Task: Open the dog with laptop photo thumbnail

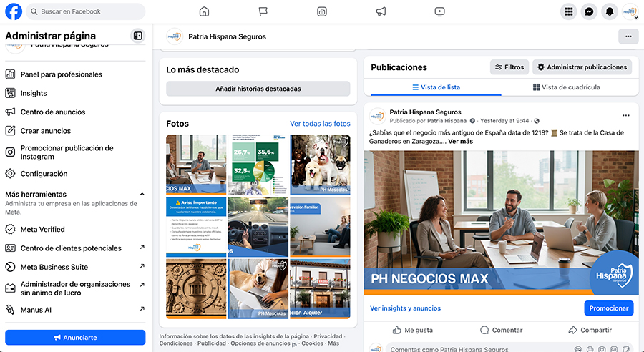Action: 258,289
